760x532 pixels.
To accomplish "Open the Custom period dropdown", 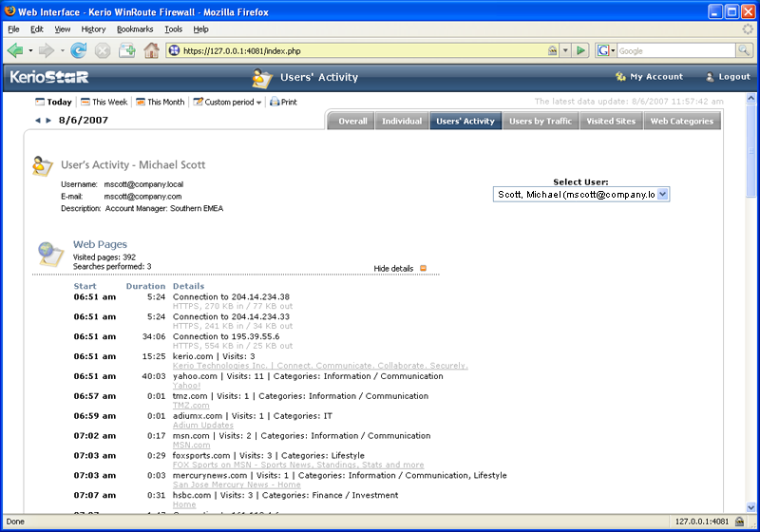I will coord(227,102).
